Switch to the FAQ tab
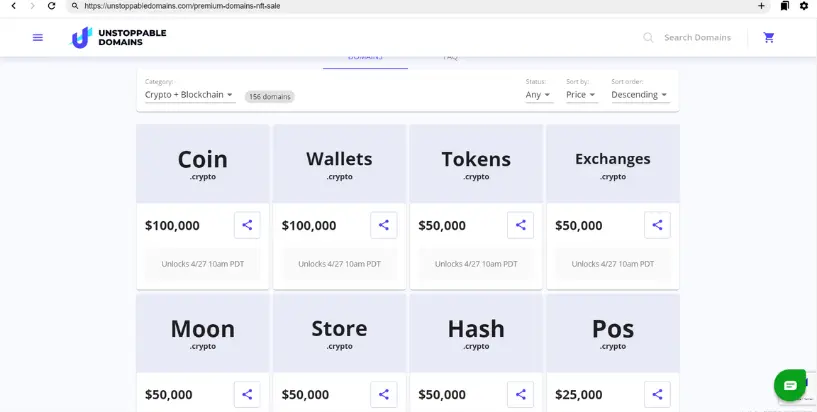 [x=450, y=58]
